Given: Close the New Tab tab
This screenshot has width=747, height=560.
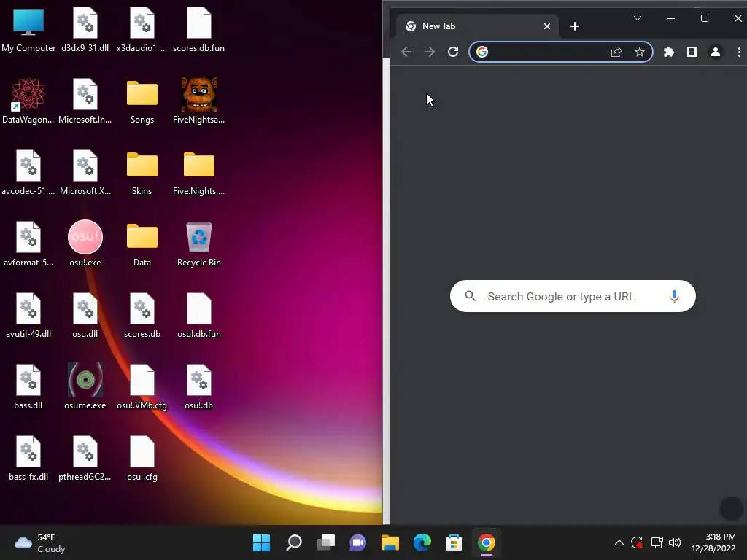Looking at the screenshot, I should [x=547, y=26].
